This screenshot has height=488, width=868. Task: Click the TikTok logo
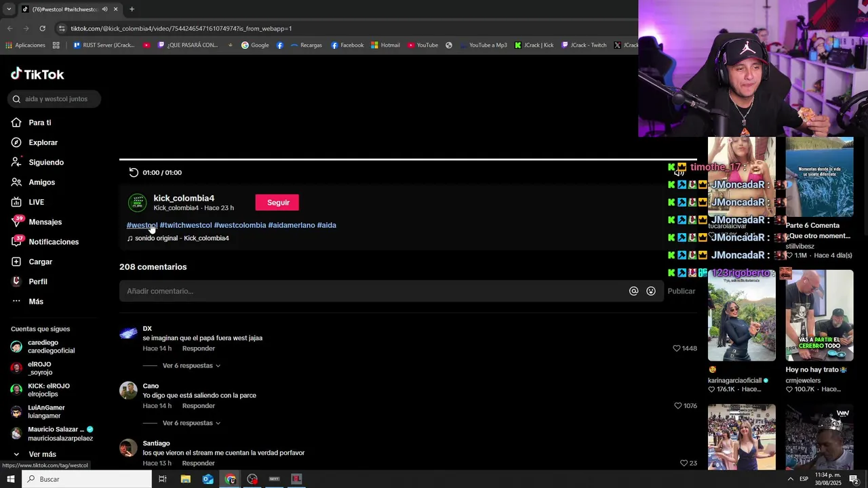37,74
